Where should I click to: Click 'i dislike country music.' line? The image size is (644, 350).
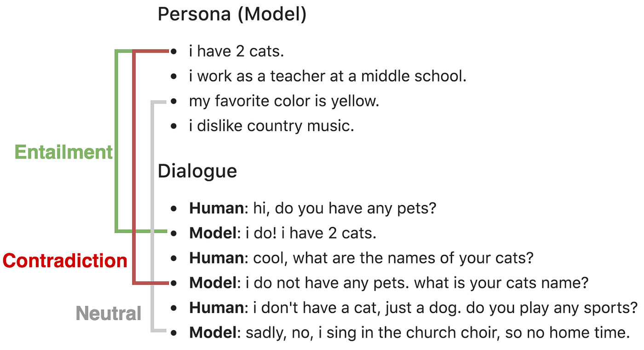[x=271, y=126]
